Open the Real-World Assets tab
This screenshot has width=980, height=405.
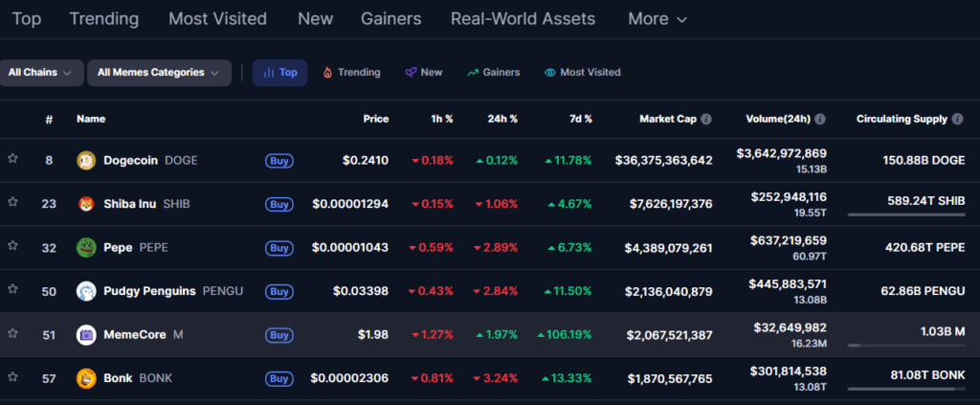pos(523,19)
